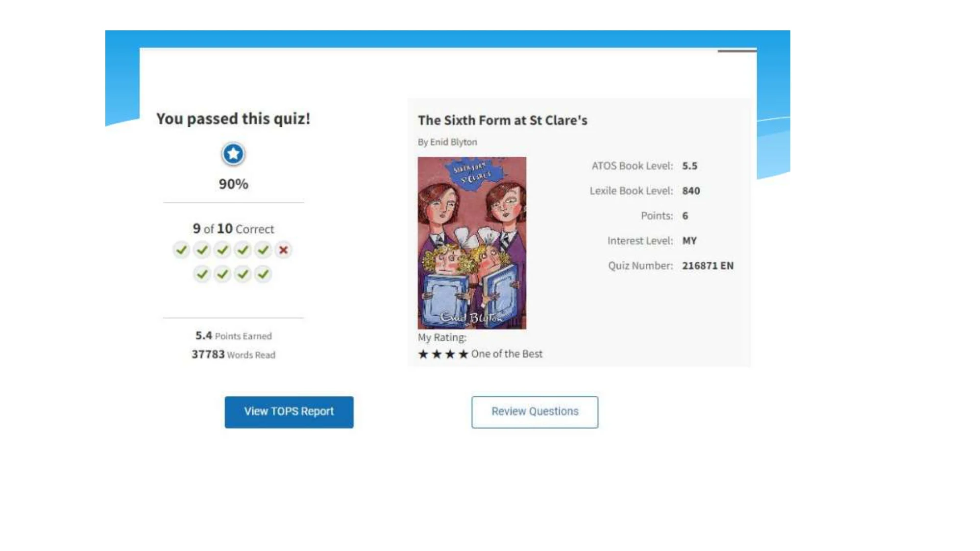Click the One of the Best rating label

point(507,354)
